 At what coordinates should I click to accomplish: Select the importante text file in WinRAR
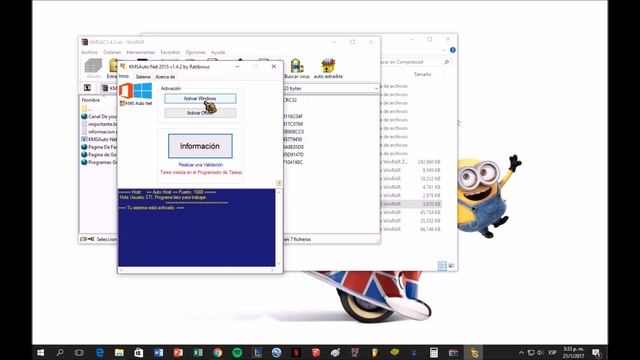tap(99, 124)
